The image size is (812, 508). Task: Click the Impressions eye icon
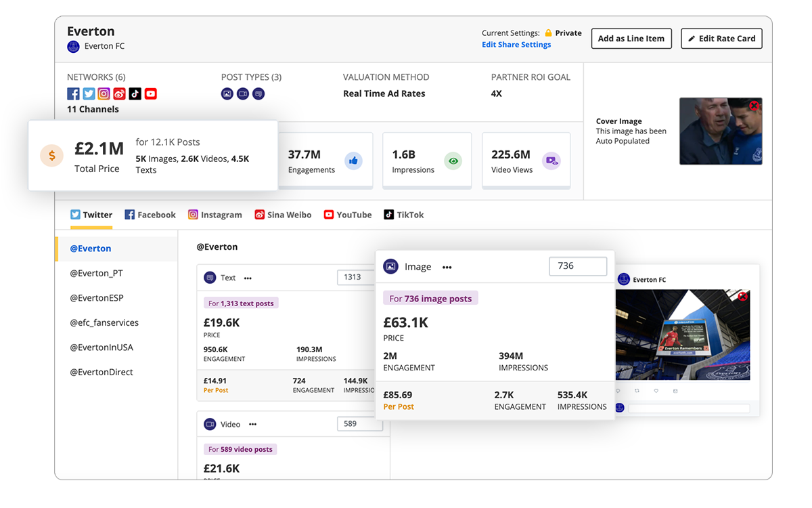click(453, 161)
